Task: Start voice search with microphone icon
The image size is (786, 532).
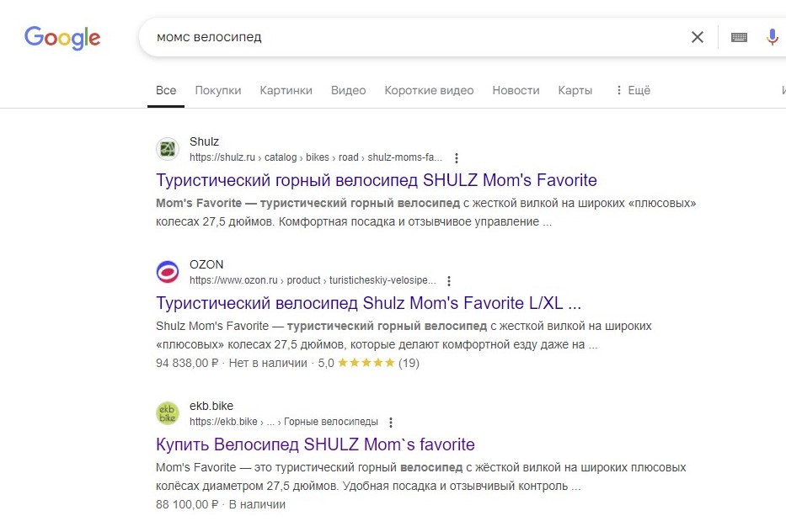Action: 772,37
